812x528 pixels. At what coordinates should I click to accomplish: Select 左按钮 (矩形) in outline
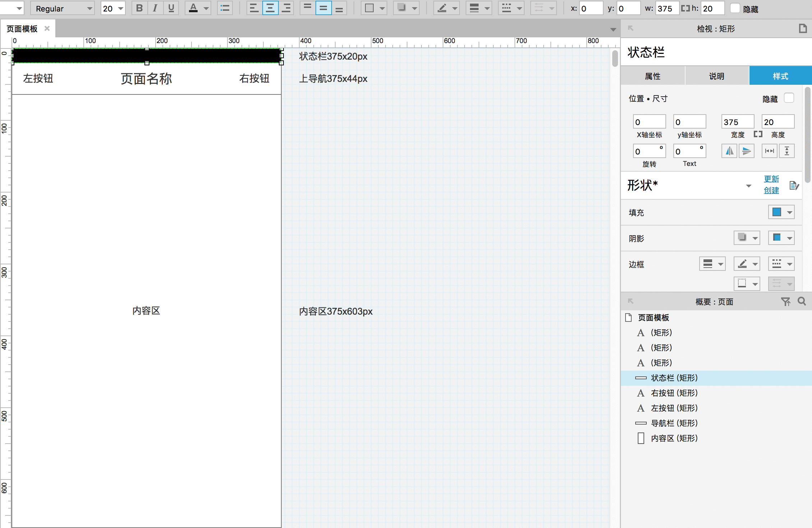[x=716, y=408]
